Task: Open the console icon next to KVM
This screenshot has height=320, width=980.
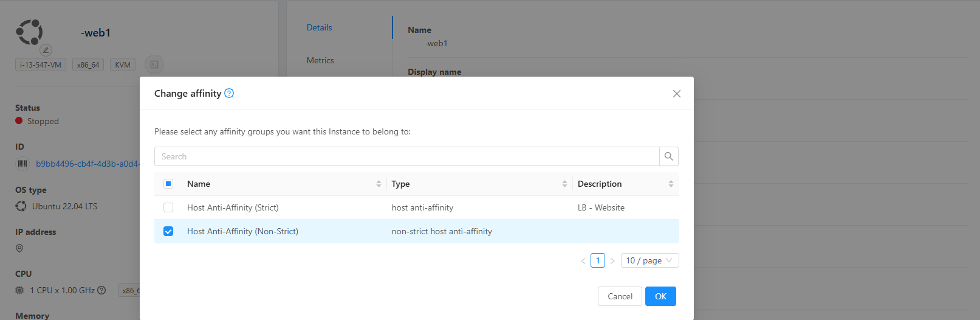Action: pyautogui.click(x=154, y=64)
